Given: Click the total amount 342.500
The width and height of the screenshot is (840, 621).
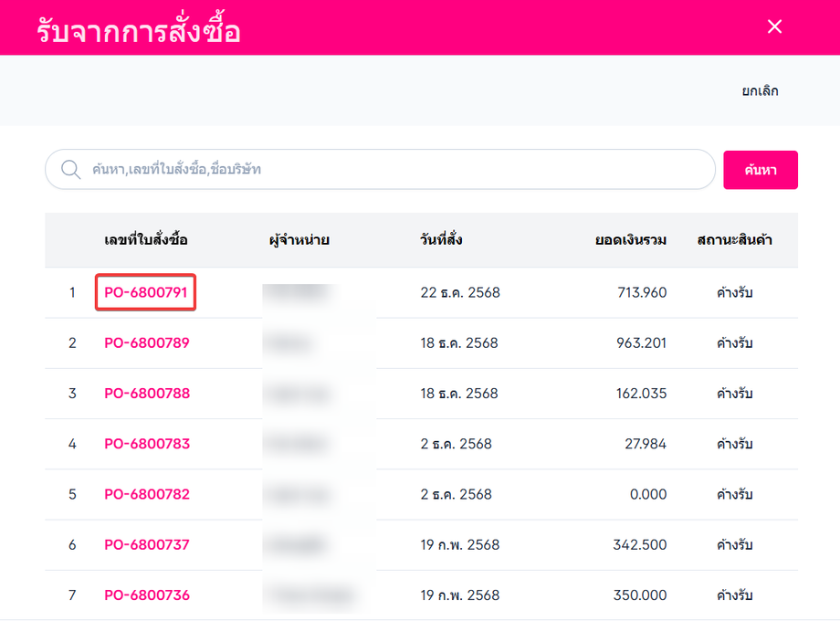Looking at the screenshot, I should [640, 544].
